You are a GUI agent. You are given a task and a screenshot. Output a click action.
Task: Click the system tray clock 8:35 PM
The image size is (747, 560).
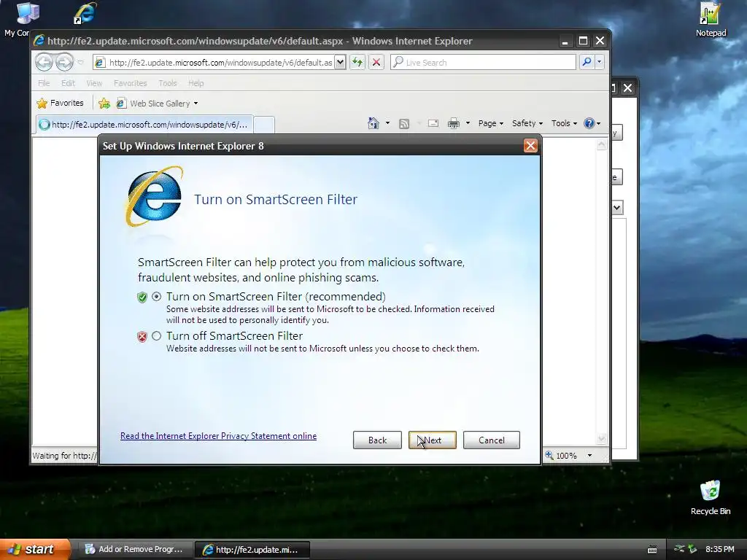click(x=720, y=549)
